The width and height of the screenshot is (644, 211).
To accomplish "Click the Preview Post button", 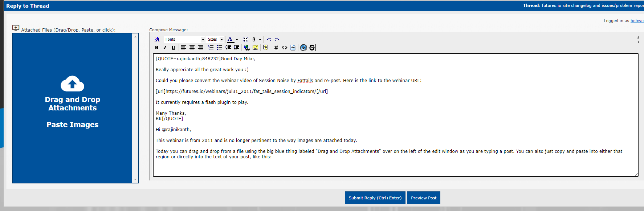I will [424, 198].
